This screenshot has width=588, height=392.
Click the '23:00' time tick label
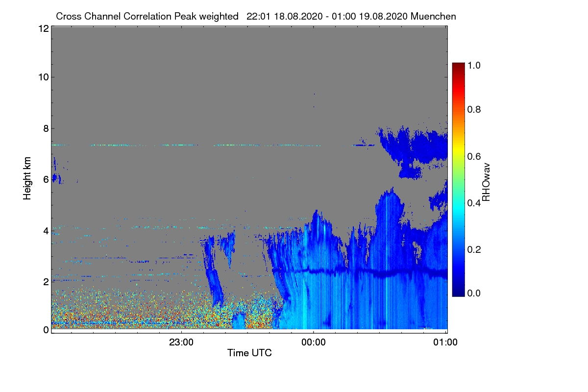(x=181, y=343)
